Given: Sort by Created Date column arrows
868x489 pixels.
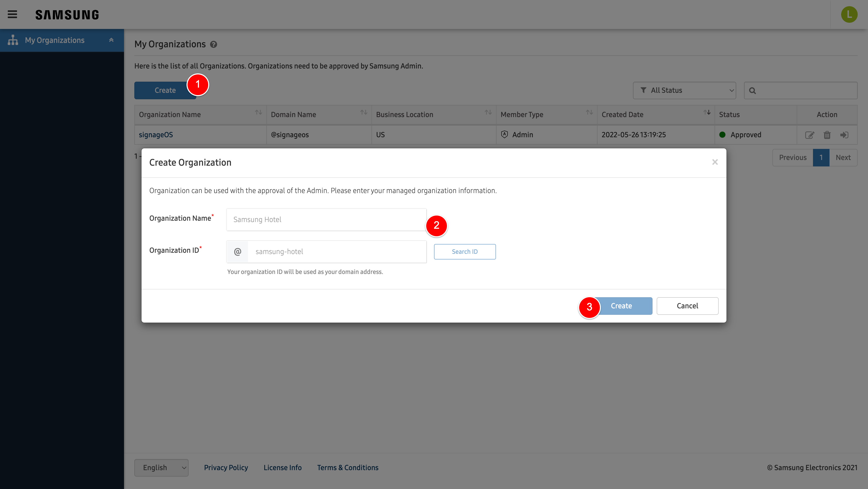Looking at the screenshot, I should (x=707, y=113).
